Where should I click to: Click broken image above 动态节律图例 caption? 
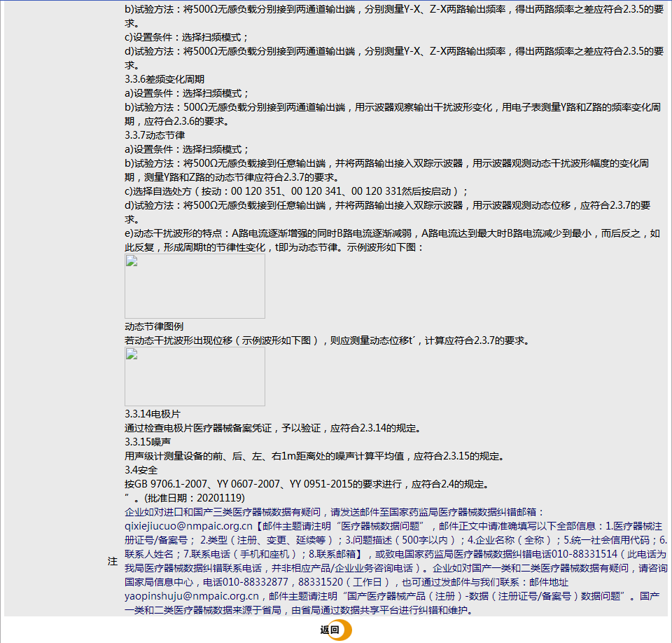pos(195,286)
